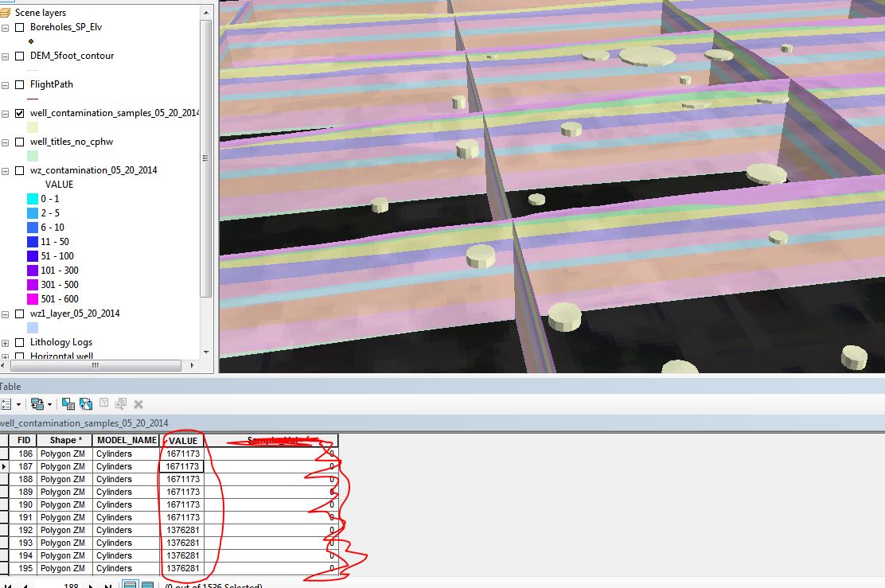Click the 501 - 600 magenta swatch

coord(33,299)
